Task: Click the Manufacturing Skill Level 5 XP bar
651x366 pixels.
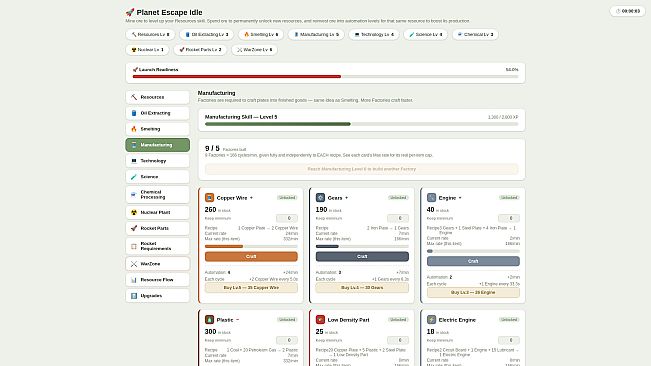Action: pyautogui.click(x=362, y=124)
